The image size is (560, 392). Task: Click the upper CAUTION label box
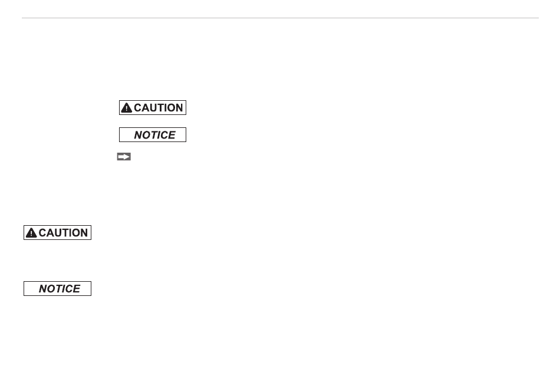click(x=153, y=107)
